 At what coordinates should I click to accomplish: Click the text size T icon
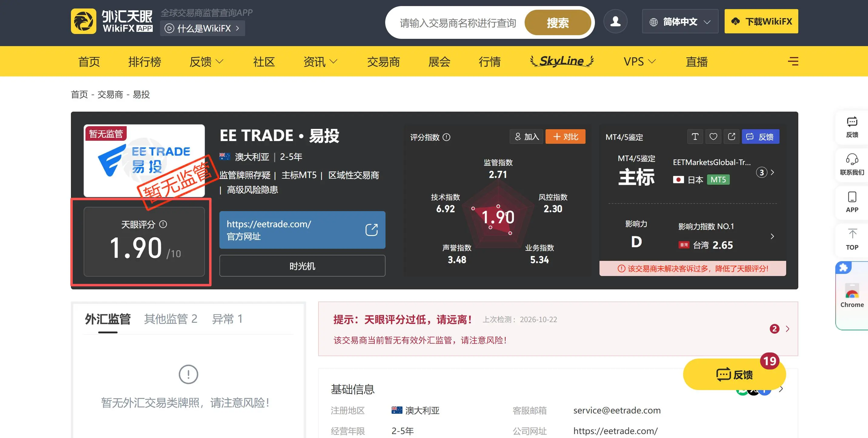click(695, 136)
